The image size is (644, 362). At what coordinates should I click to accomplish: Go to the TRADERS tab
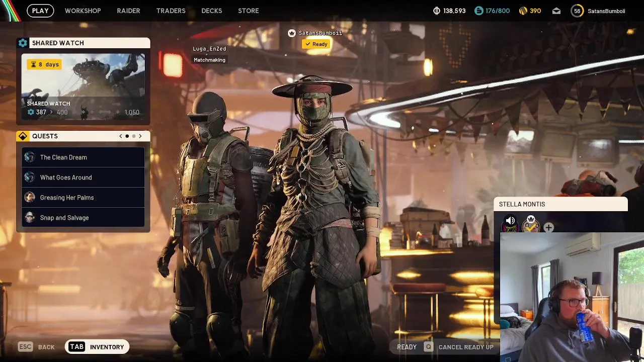[x=171, y=11]
